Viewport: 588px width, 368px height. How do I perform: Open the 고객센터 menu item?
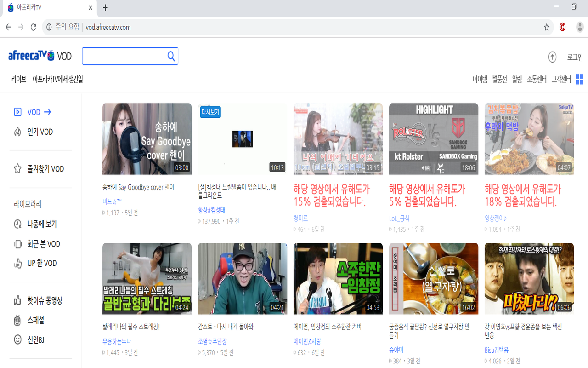click(x=561, y=79)
